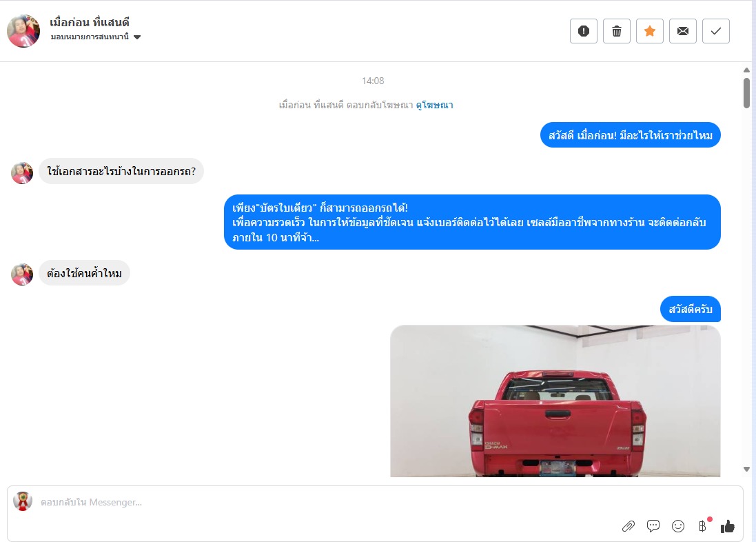Click the customer profile picture in header

coord(23,31)
